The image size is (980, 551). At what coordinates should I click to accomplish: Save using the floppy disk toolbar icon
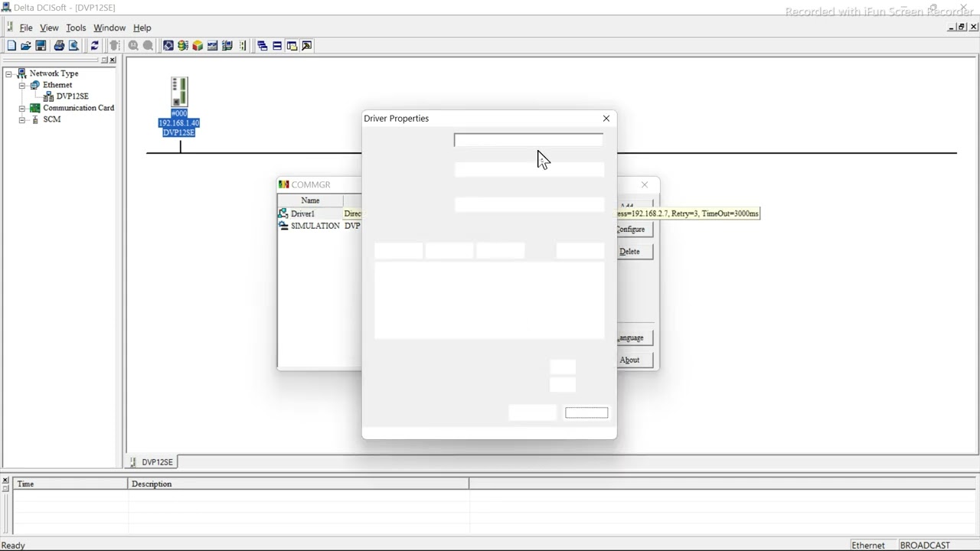tap(41, 46)
